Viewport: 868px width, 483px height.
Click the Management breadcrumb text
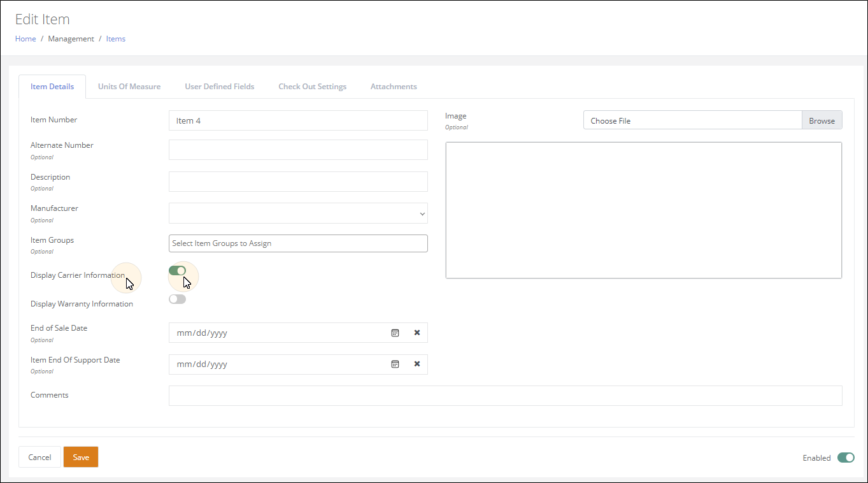pyautogui.click(x=71, y=39)
